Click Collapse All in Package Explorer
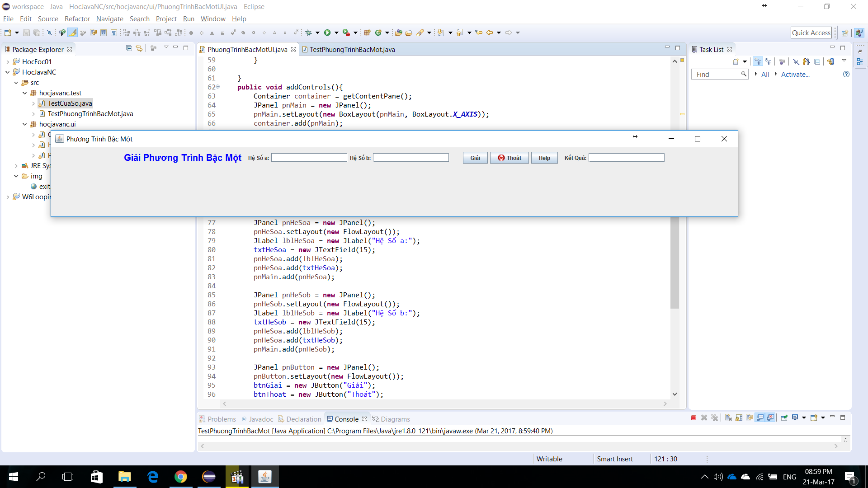Viewport: 868px width, 488px height. [x=129, y=48]
